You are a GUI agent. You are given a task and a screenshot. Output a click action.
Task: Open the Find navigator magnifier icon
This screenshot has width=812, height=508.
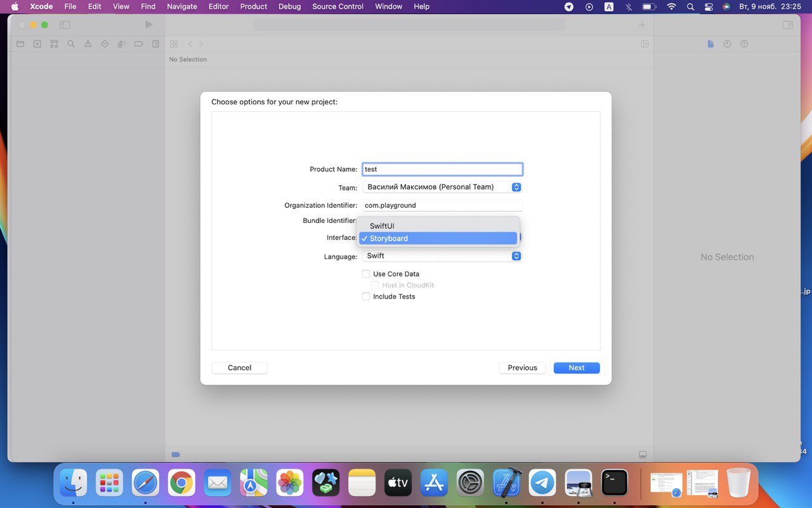(x=71, y=44)
